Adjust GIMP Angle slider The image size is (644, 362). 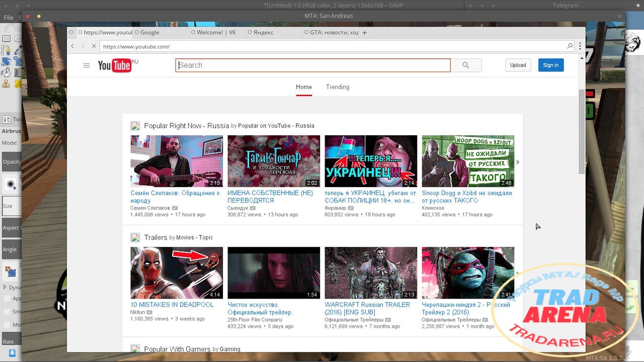click(x=11, y=249)
